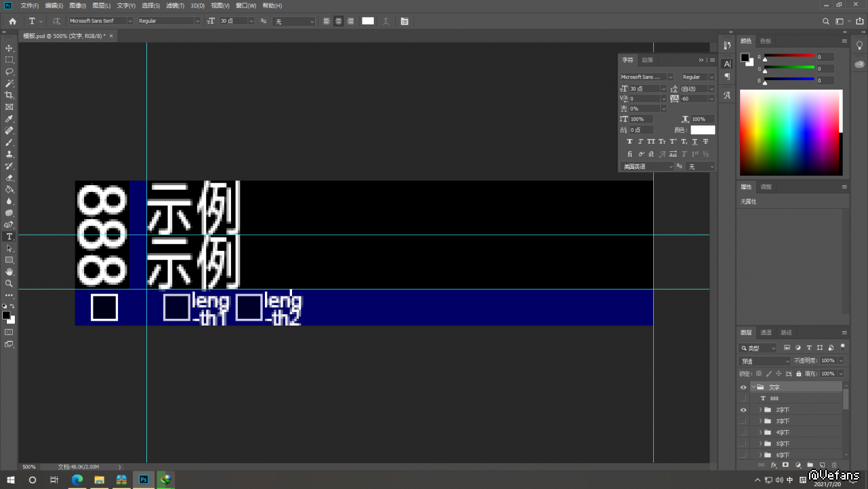Screen dimensions: 868x489
Task: Expand the 2字下 group
Action: pyautogui.click(x=760, y=410)
